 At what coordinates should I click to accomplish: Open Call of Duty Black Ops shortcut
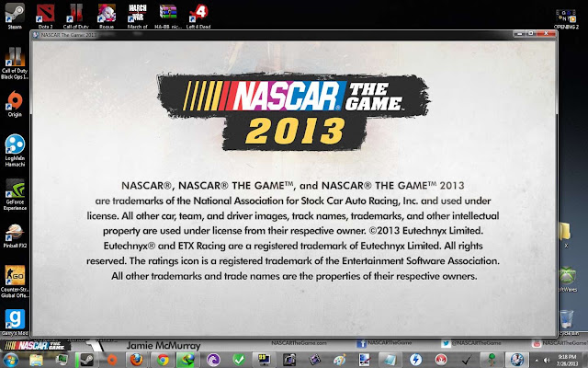tap(15, 63)
